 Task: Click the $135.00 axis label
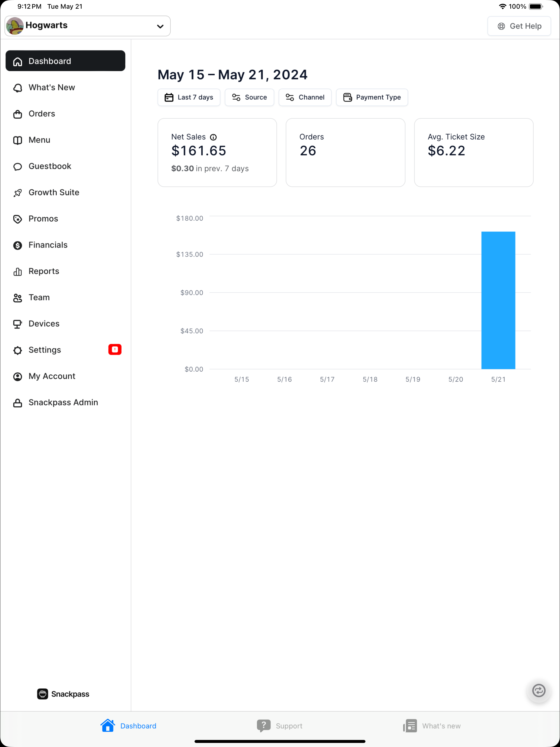pos(190,254)
